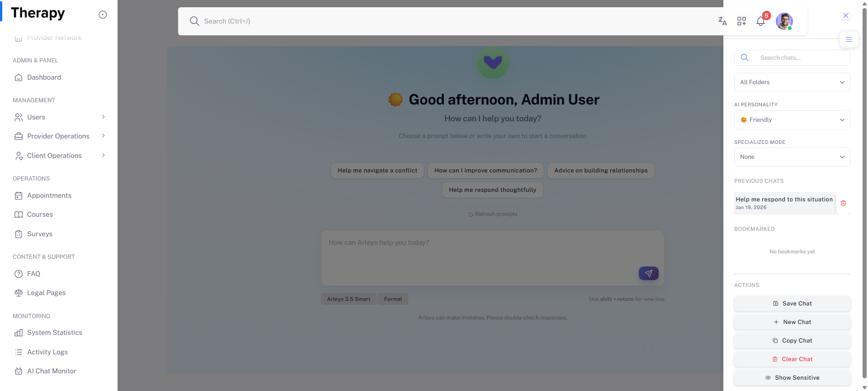The image size is (868, 391).
Task: Go to Appointments page
Action: click(x=59, y=195)
